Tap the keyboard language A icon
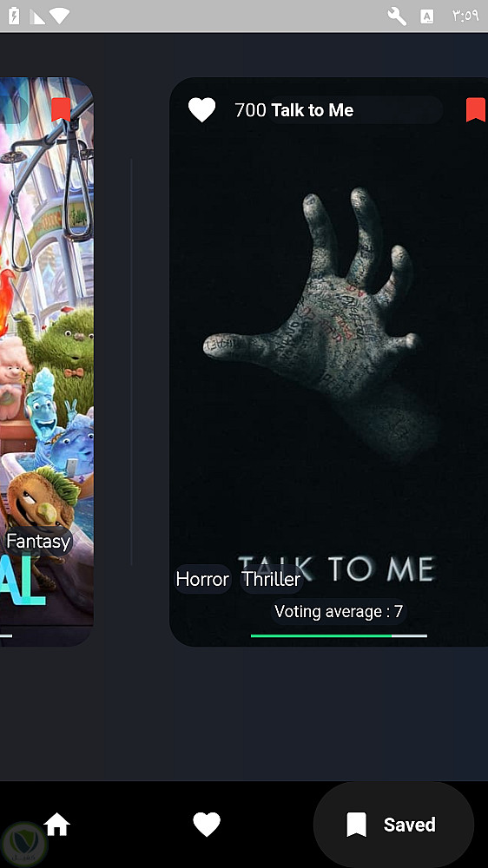Image resolution: width=488 pixels, height=868 pixels. click(427, 16)
